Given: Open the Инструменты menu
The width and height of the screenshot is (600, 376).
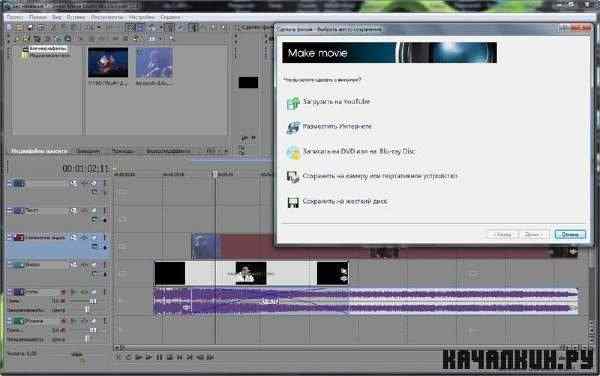Looking at the screenshot, I should 107,17.
